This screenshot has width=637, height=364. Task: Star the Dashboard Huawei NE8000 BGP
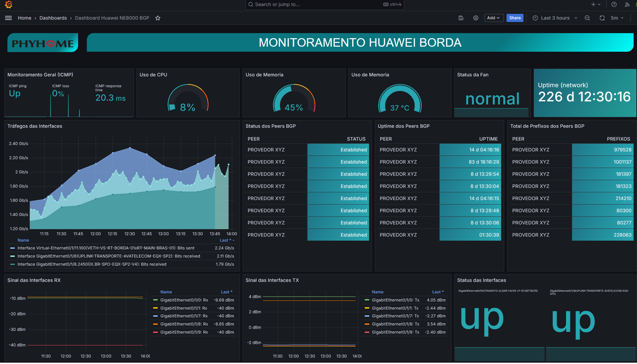click(x=158, y=18)
